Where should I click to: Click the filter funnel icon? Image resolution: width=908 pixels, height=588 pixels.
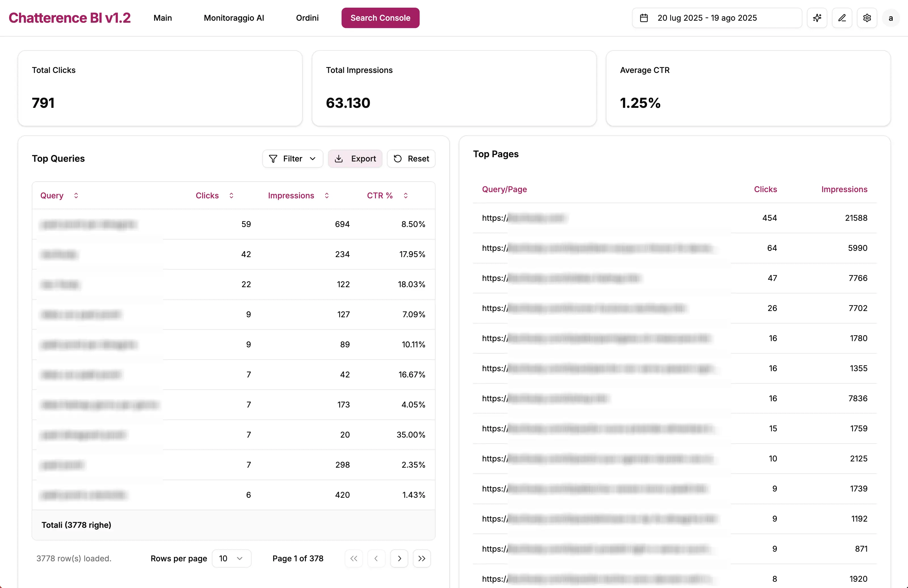273,159
